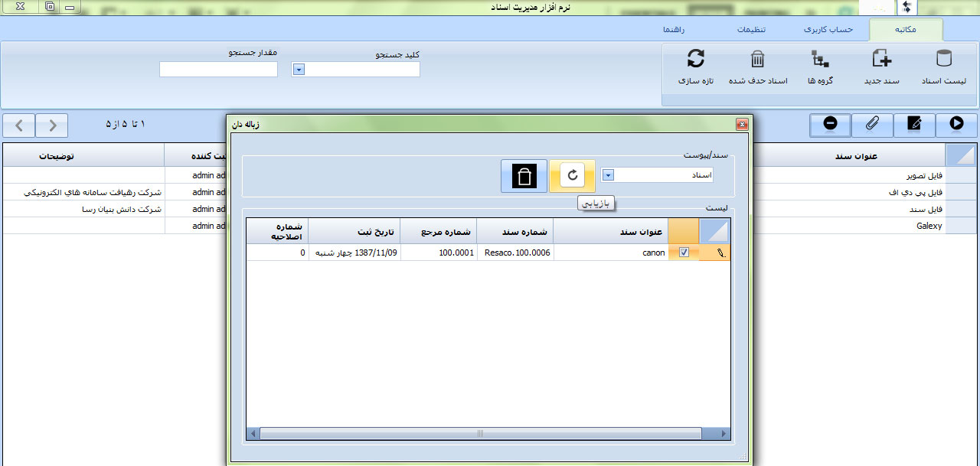
Task: Create a new document (سند جدید)
Action: click(x=881, y=67)
